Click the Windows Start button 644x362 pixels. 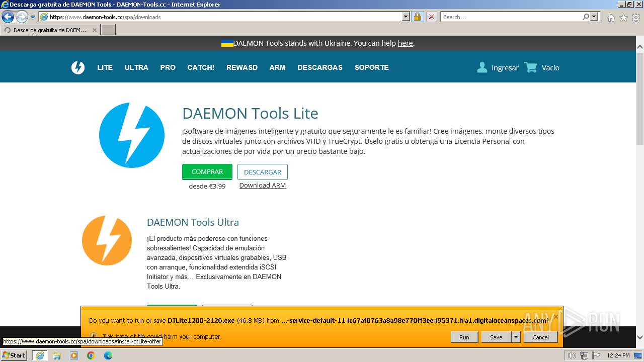(x=14, y=355)
